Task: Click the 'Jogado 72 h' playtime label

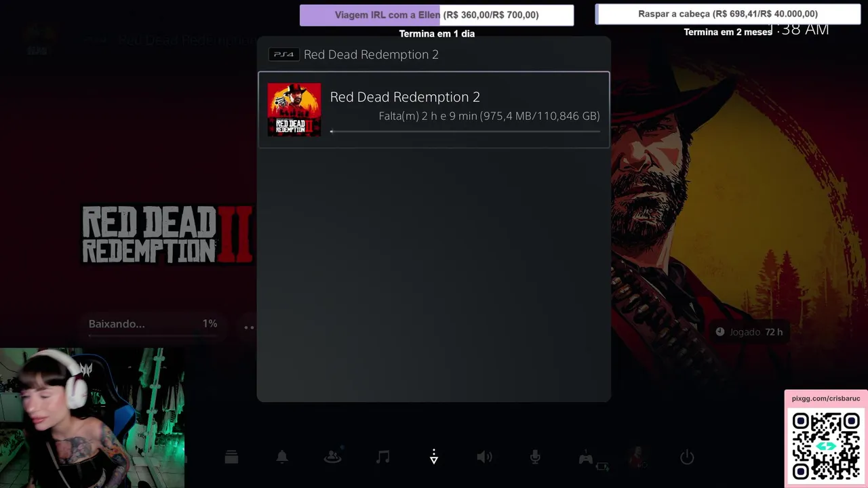Action: tap(749, 332)
